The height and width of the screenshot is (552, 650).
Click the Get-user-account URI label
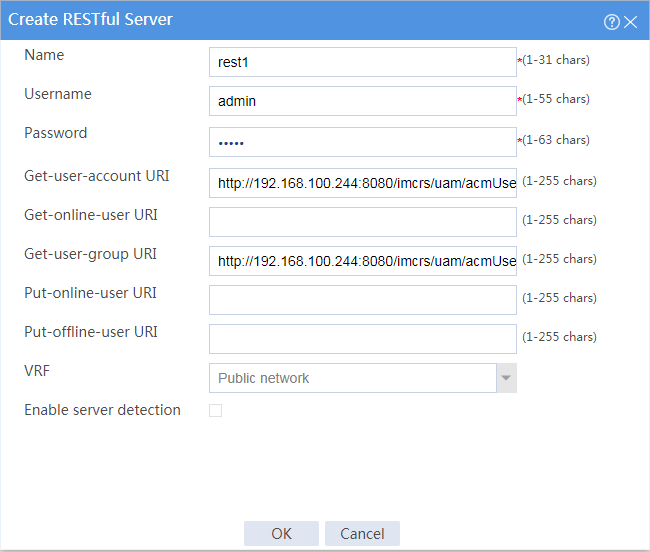point(97,176)
